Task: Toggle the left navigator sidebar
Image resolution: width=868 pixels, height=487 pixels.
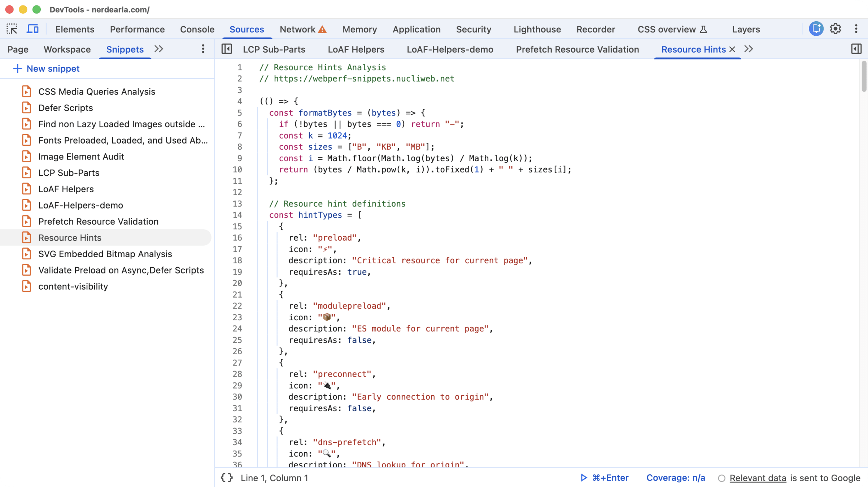Action: [227, 49]
